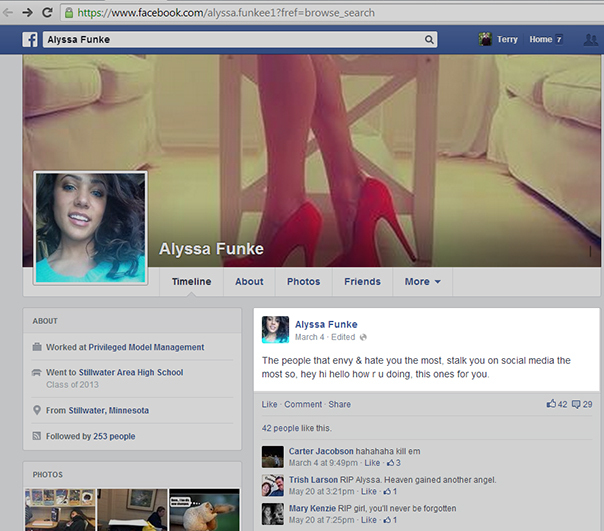604x531 pixels.
Task: Select the Timeline tab
Action: (x=191, y=282)
